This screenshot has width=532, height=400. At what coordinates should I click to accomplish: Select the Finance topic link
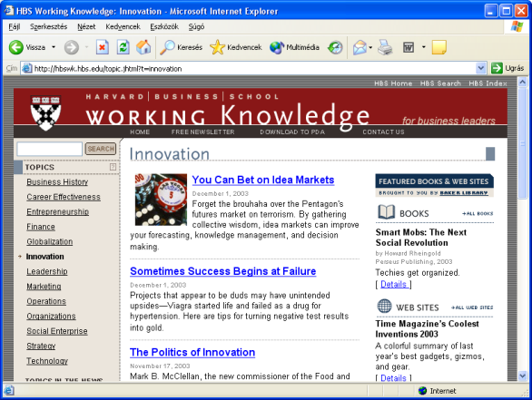[x=41, y=227]
